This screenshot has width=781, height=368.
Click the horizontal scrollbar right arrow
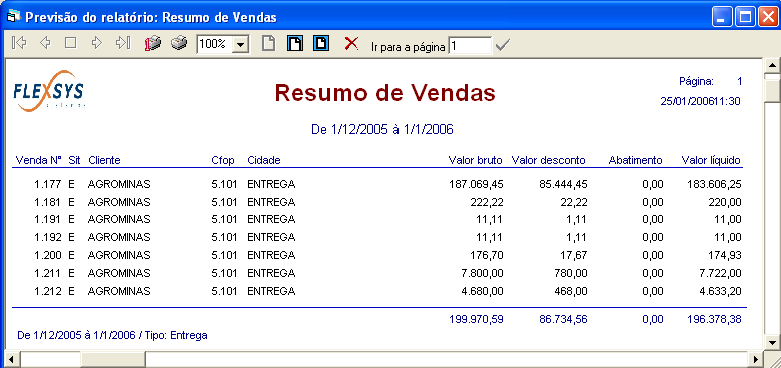(x=757, y=359)
